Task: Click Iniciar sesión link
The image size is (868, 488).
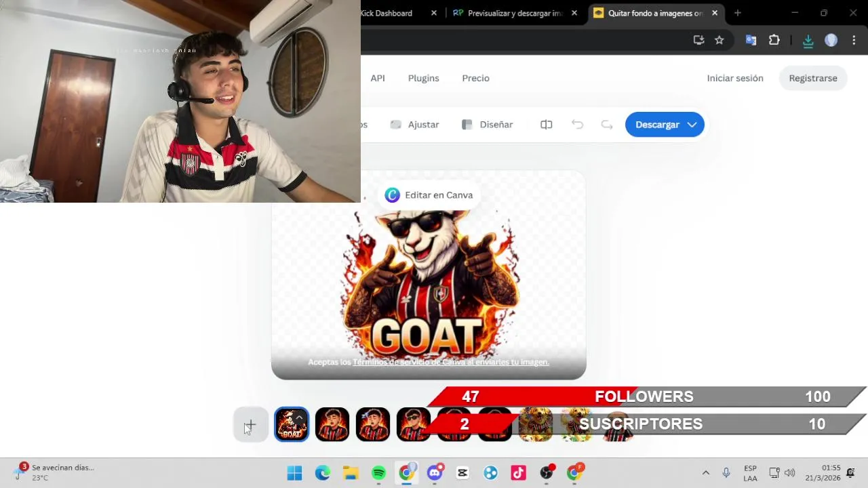Action: coord(735,78)
